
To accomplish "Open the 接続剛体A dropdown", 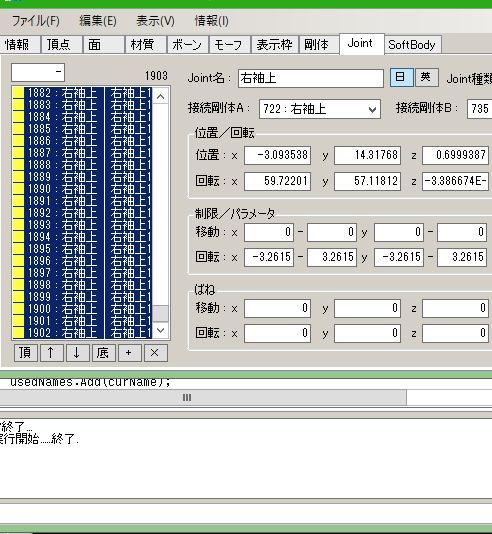I will coord(319,109).
